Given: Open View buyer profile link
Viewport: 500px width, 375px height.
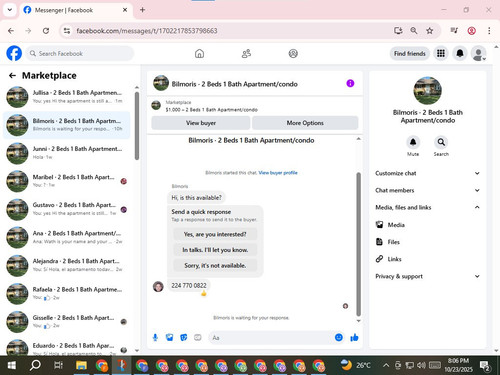Looking at the screenshot, I should pyautogui.click(x=278, y=173).
